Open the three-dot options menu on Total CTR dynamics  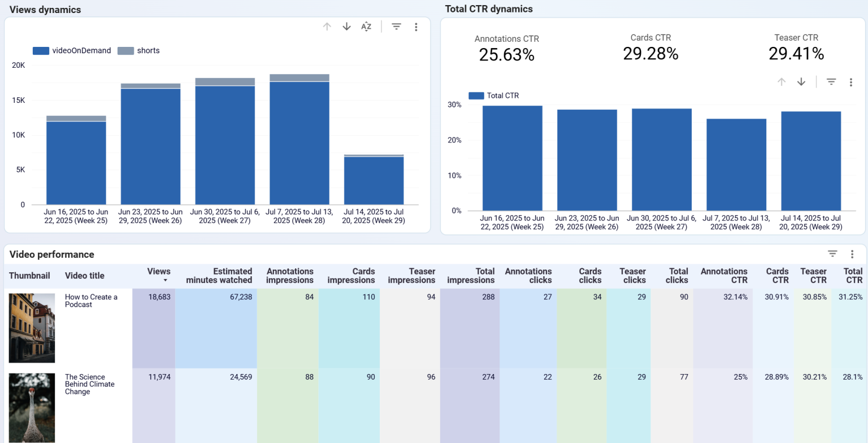click(851, 81)
